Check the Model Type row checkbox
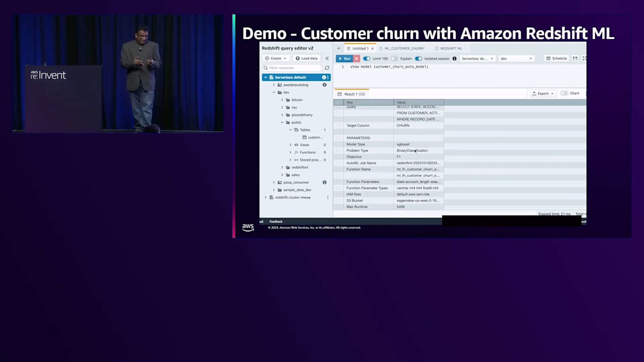This screenshot has height=362, width=644. click(x=338, y=144)
